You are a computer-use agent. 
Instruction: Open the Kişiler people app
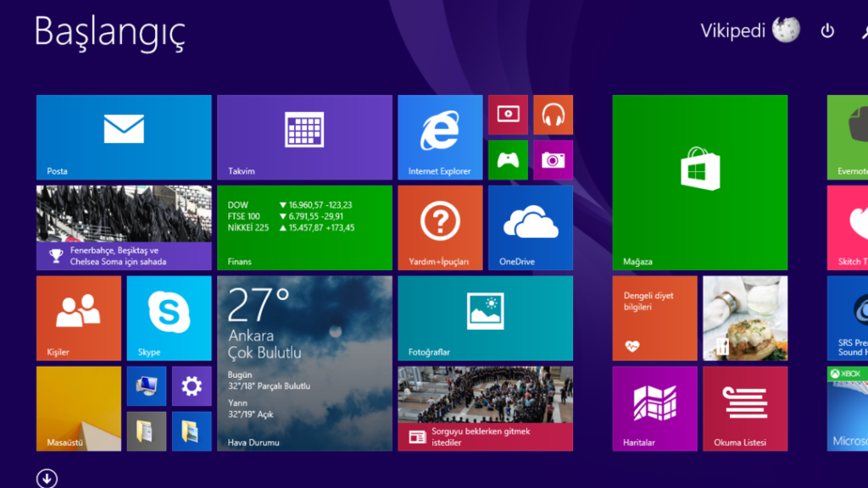[78, 318]
